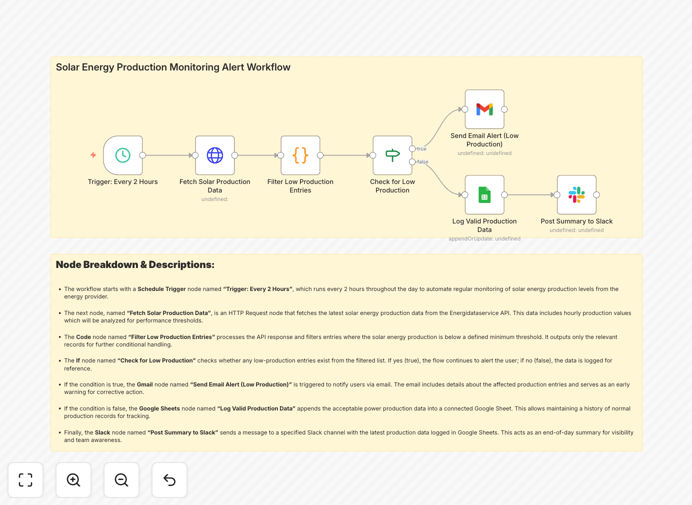692x505 pixels.
Task: Click the 'Node Breakdown & Descriptions:' heading
Action: (x=135, y=265)
